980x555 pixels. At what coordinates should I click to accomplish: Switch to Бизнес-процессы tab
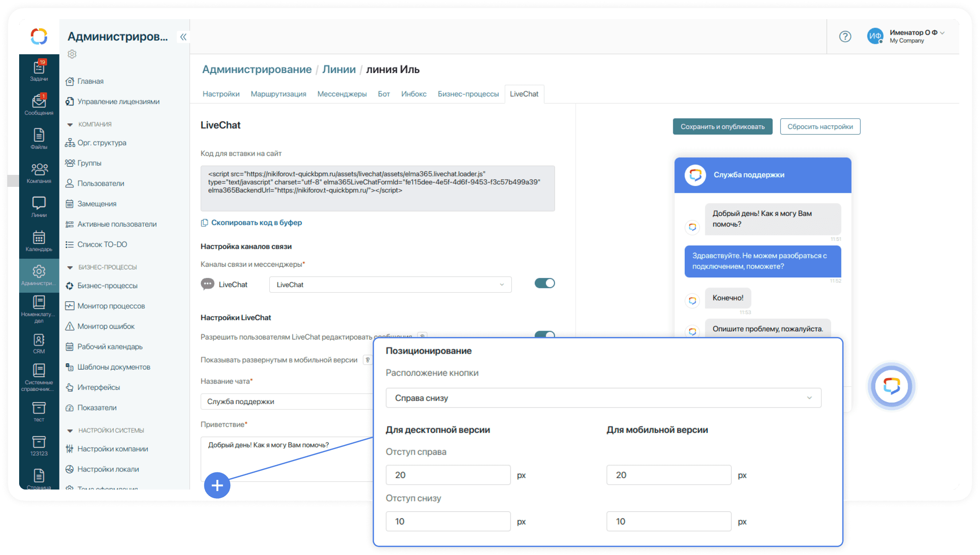(x=468, y=94)
